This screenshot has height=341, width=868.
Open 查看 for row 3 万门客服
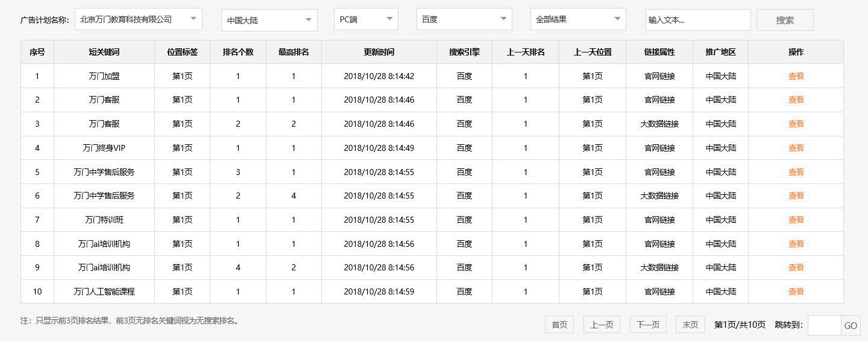click(x=796, y=124)
